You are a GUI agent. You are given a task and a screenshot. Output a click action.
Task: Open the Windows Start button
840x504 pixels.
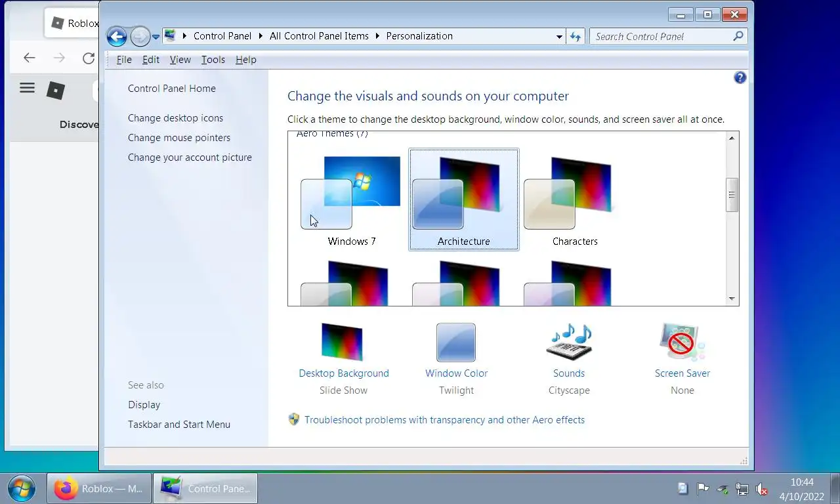point(21,488)
